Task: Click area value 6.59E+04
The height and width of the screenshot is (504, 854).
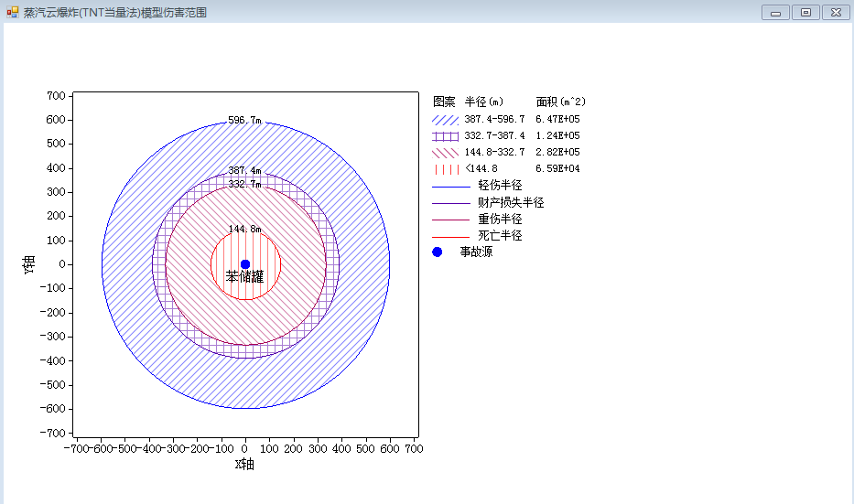Action: pyautogui.click(x=557, y=168)
